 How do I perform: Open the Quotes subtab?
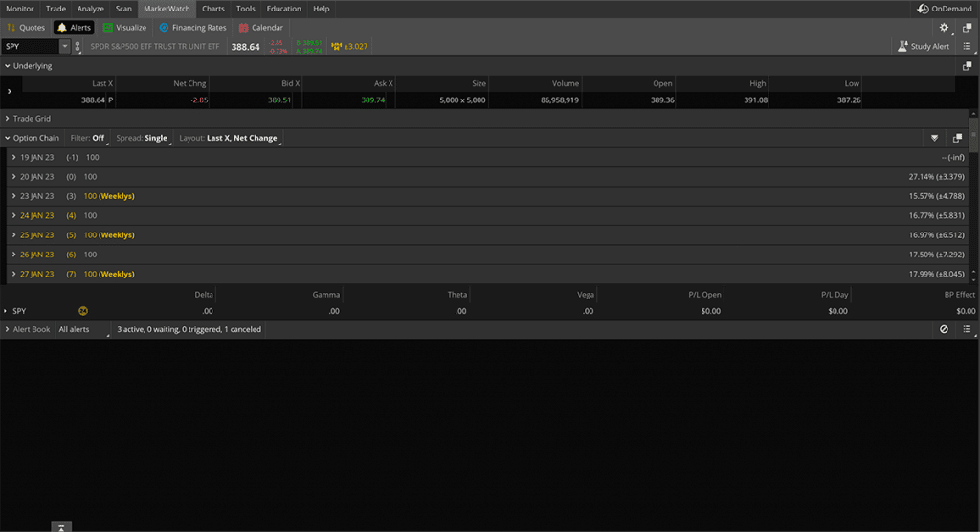26,28
